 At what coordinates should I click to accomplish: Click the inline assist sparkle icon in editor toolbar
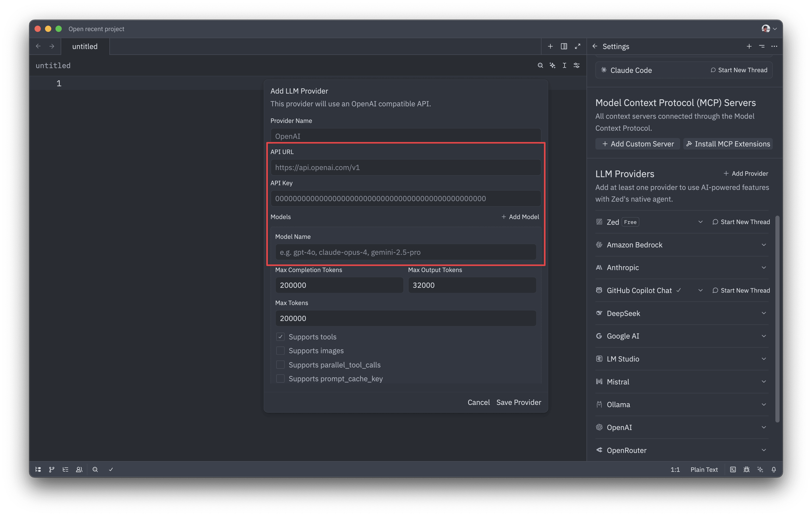coord(552,65)
